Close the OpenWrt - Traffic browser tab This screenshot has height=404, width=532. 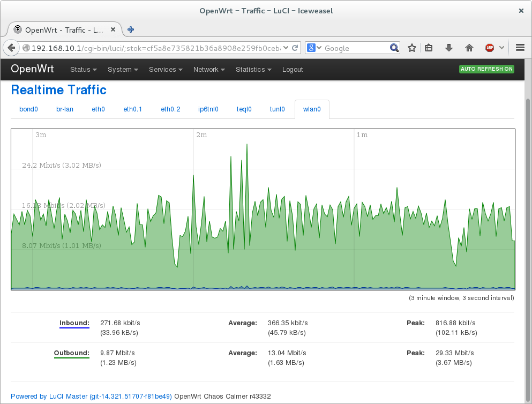(x=113, y=29)
